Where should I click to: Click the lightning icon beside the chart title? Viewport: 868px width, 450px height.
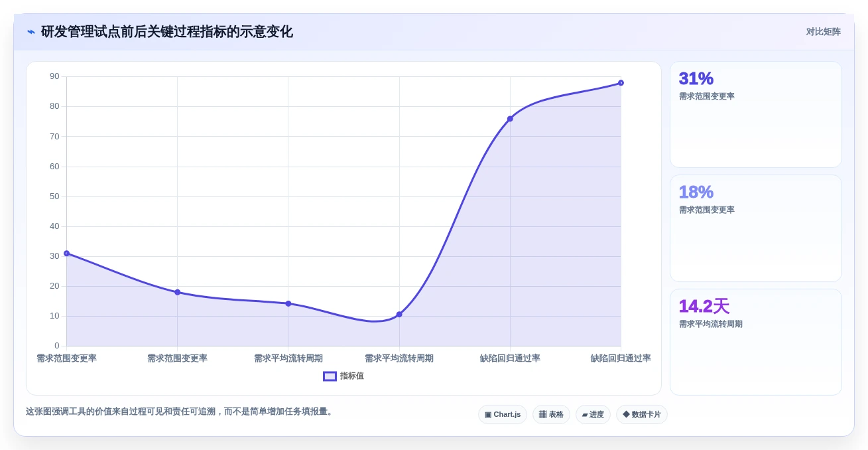click(x=31, y=32)
